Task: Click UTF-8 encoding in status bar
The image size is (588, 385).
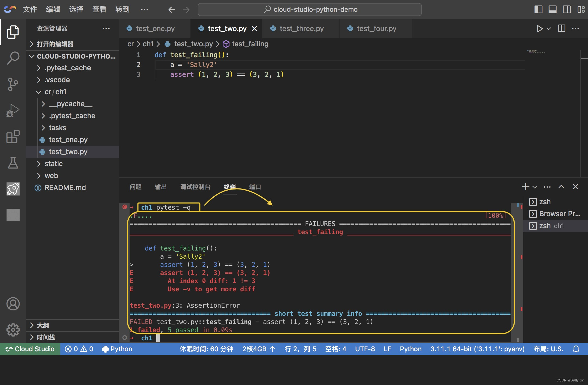Action: coord(365,349)
